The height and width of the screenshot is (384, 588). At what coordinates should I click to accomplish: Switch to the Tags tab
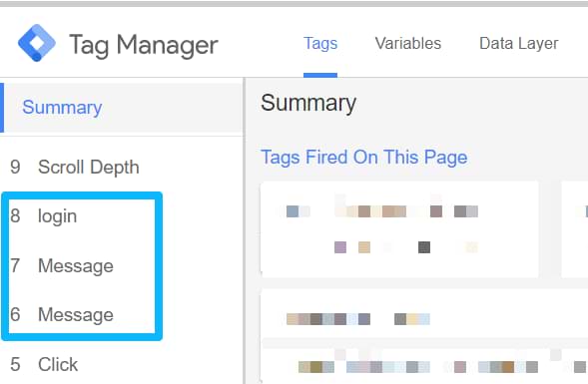click(320, 44)
